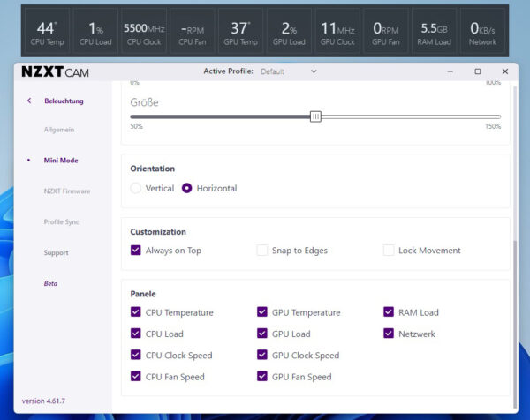Open NZXT Firmware settings
This screenshot has width=530, height=420.
67,191
